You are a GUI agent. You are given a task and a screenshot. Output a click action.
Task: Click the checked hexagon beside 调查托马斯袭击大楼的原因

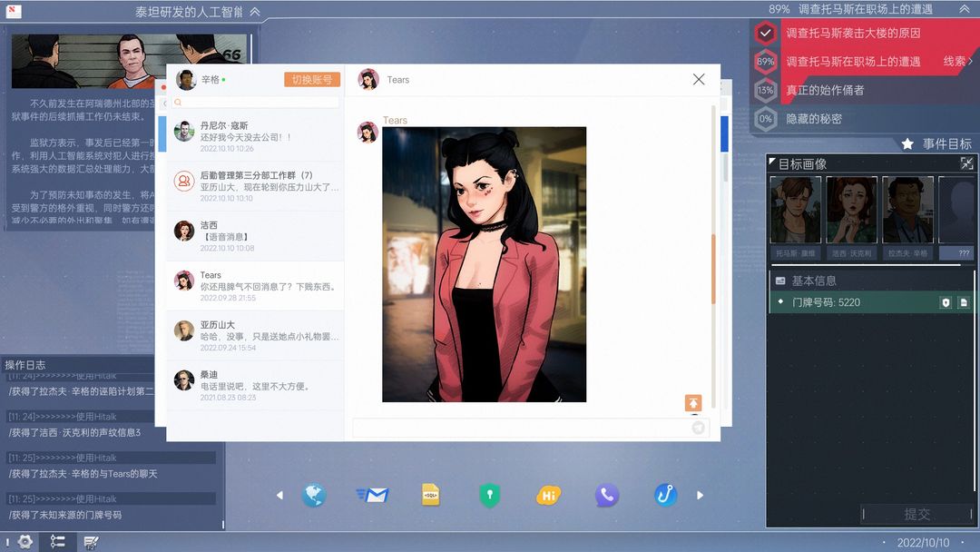click(x=766, y=33)
